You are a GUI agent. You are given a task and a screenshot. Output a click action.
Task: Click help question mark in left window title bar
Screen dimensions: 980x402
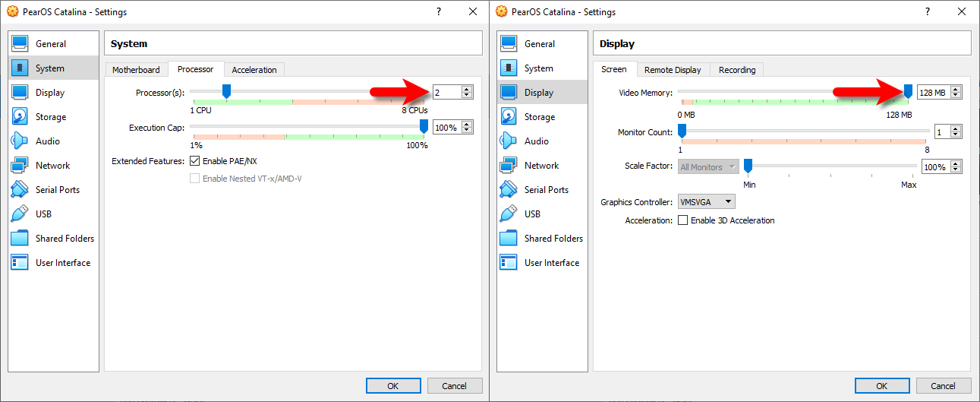(x=439, y=11)
